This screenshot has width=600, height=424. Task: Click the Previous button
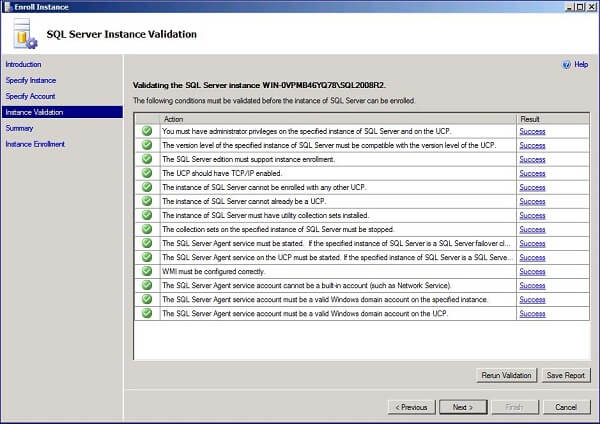tap(411, 407)
